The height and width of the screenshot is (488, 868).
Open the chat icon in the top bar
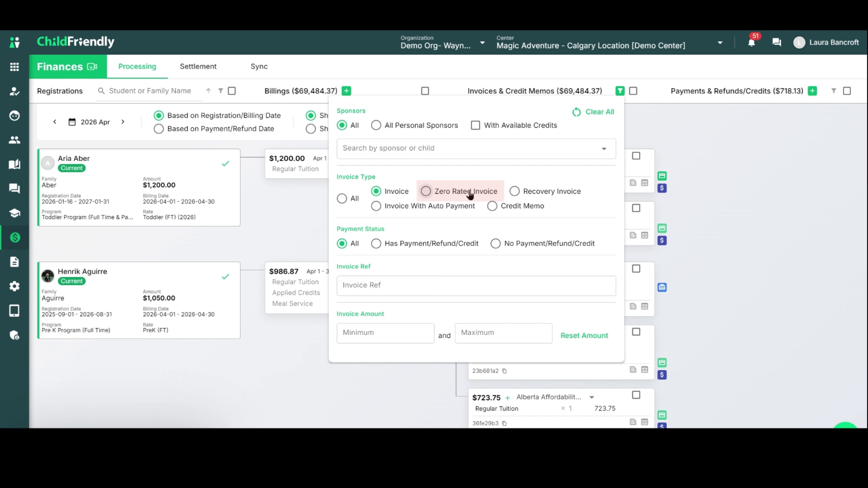(777, 42)
